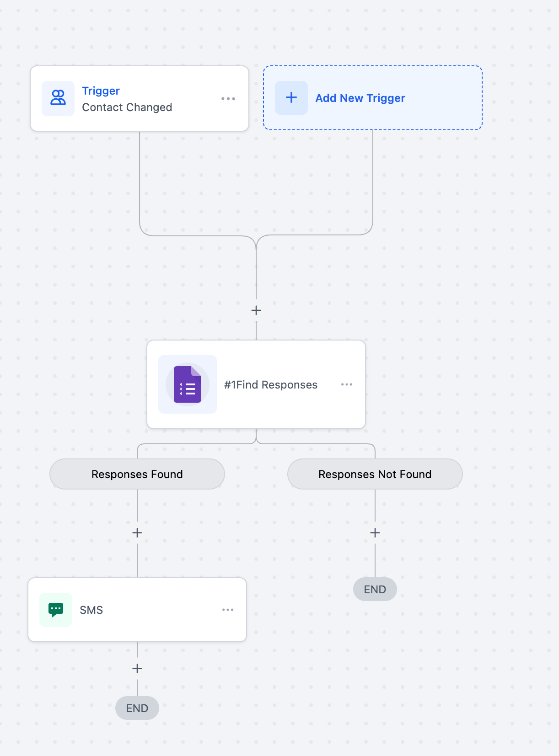
Task: Click END node under Responses Not Found
Action: pos(375,590)
